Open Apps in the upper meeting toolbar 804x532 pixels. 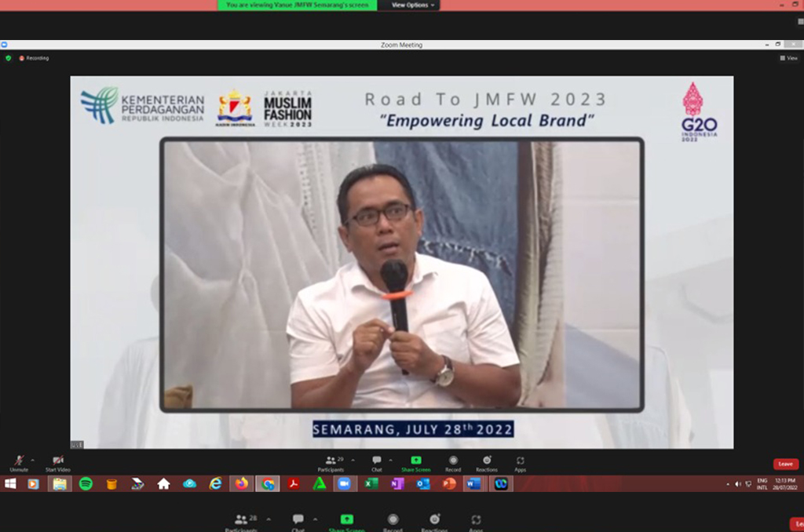pyautogui.click(x=520, y=463)
